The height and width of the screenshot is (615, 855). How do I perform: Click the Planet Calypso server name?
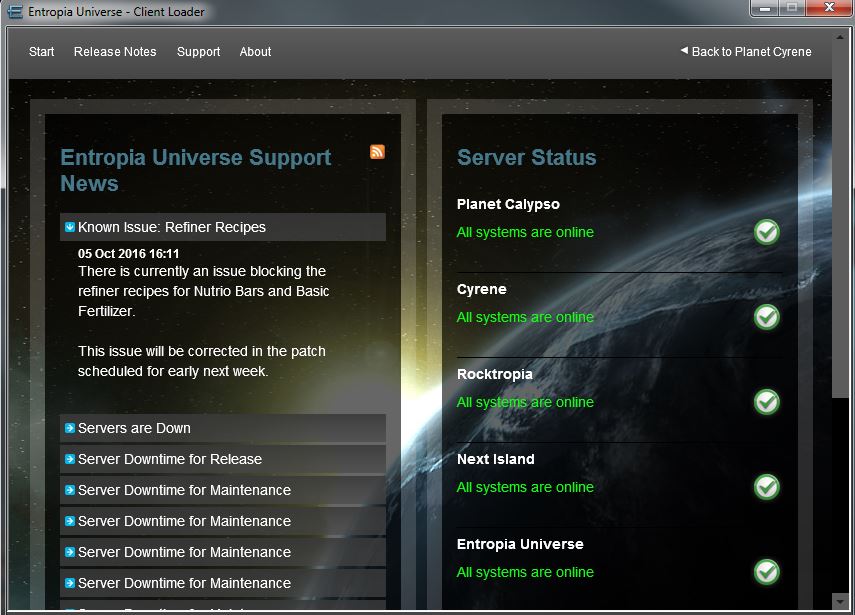pyautogui.click(x=508, y=204)
